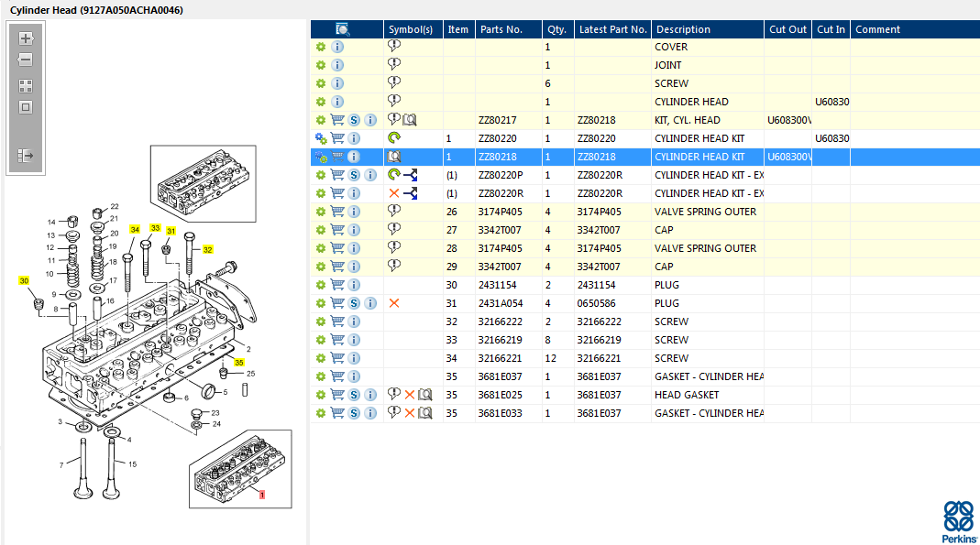Click the note symbol for item 29 CAP
The height and width of the screenshot is (545, 980).
coord(394,266)
